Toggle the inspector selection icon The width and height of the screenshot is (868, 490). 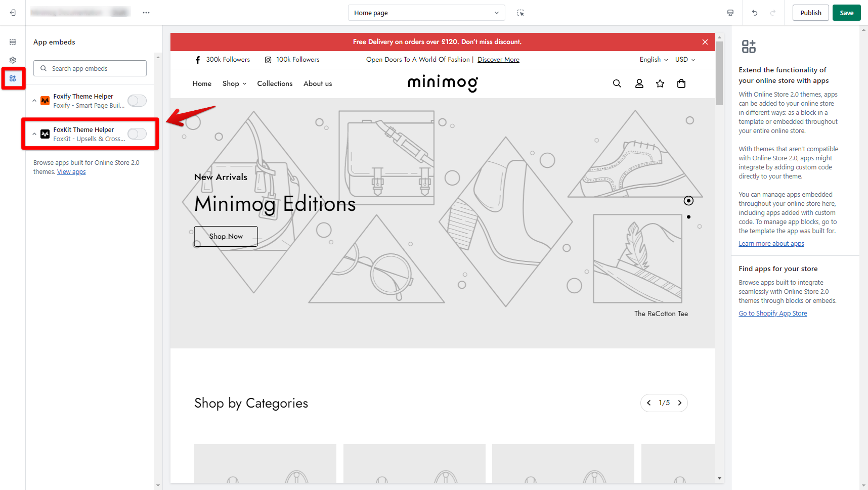point(520,13)
